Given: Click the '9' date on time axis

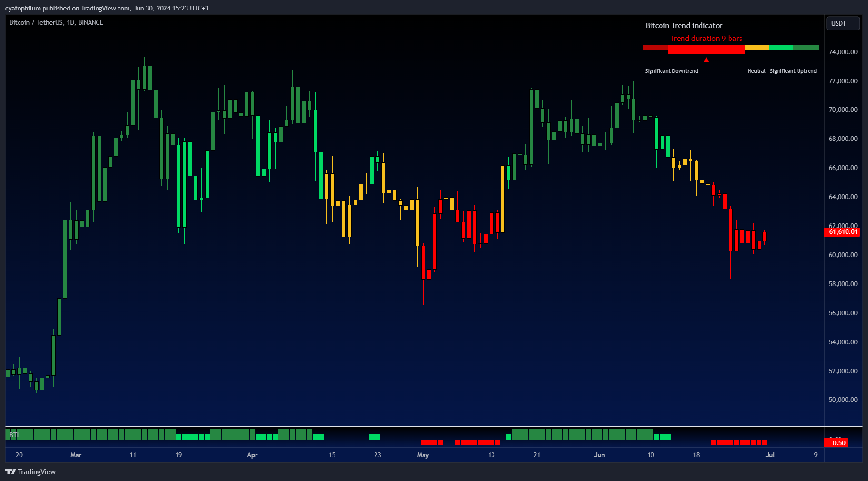Looking at the screenshot, I should [x=816, y=455].
